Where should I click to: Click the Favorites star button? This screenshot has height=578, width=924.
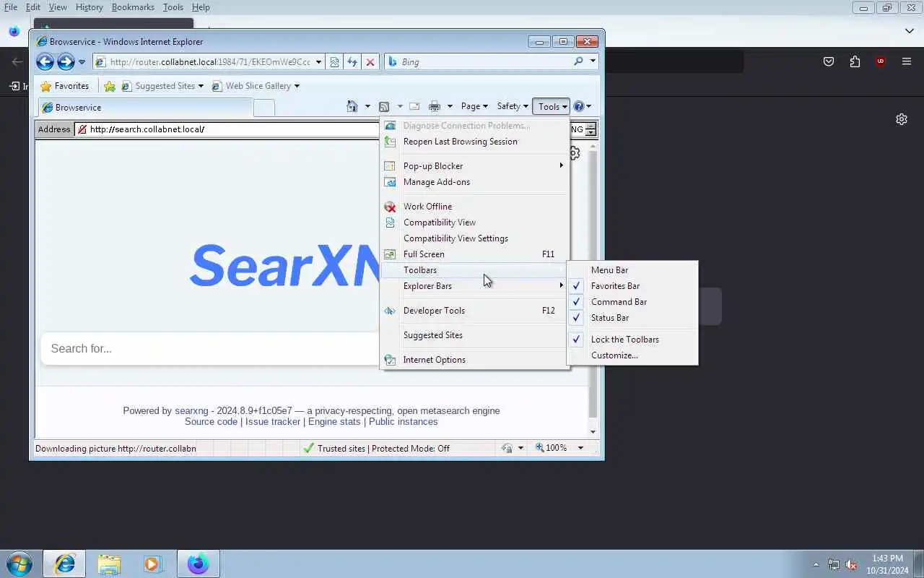65,86
